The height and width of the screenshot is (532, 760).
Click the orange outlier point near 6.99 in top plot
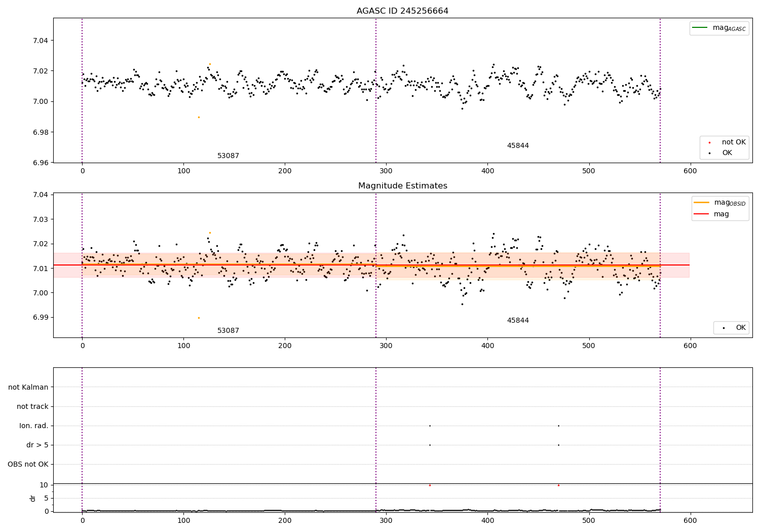coord(199,117)
